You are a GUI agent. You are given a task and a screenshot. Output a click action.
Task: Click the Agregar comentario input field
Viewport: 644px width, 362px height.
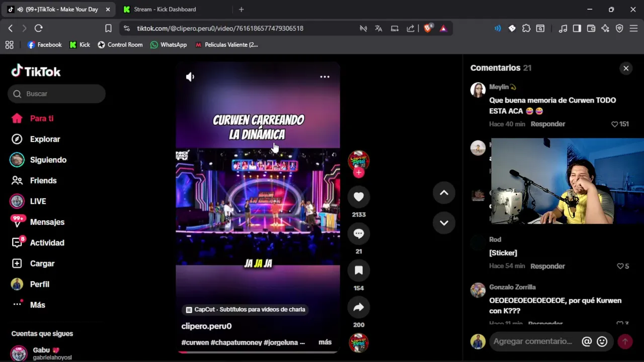[533, 341]
